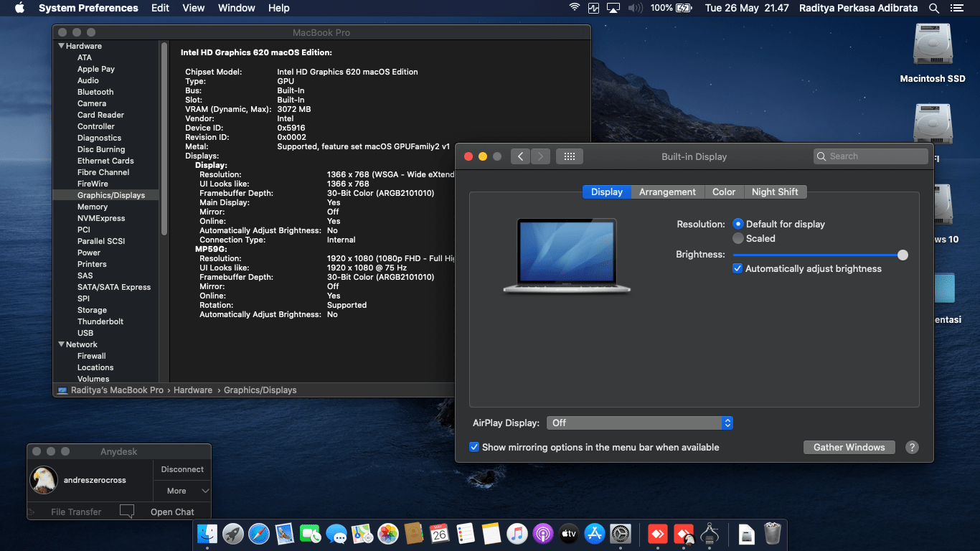Open Calendar icon showing 26 in dock
980x551 pixels.
[440, 534]
